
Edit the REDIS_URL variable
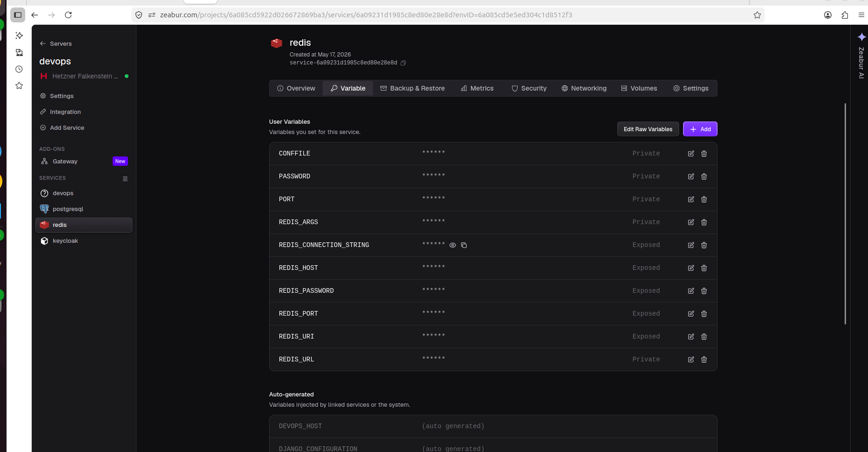click(691, 360)
